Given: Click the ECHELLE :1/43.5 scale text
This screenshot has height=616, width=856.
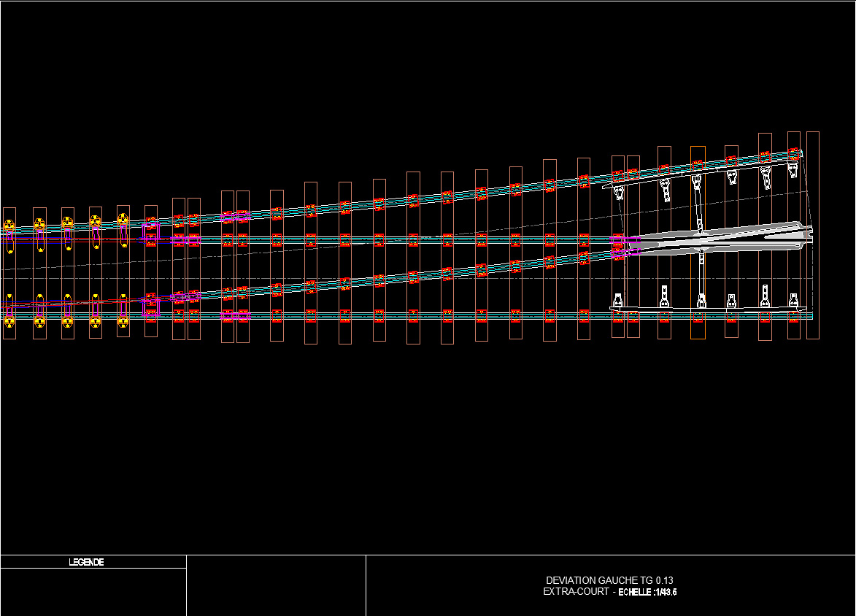Looking at the screenshot, I should (647, 592).
